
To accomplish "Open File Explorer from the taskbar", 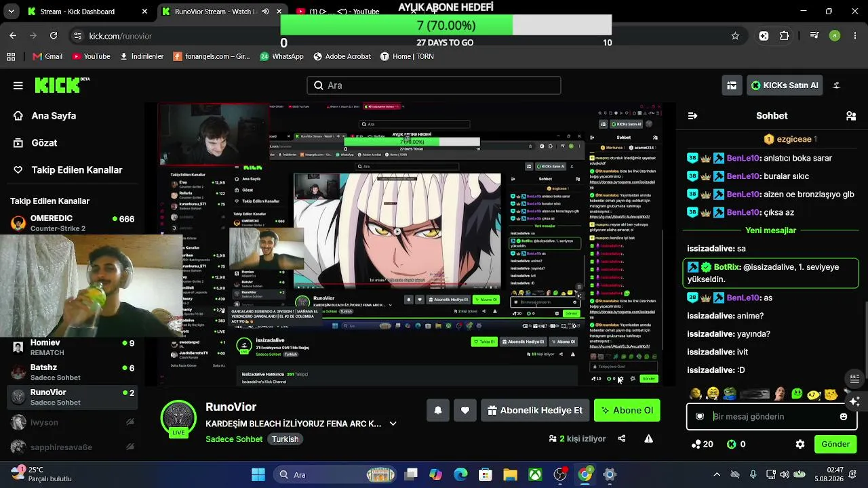I will tap(511, 474).
